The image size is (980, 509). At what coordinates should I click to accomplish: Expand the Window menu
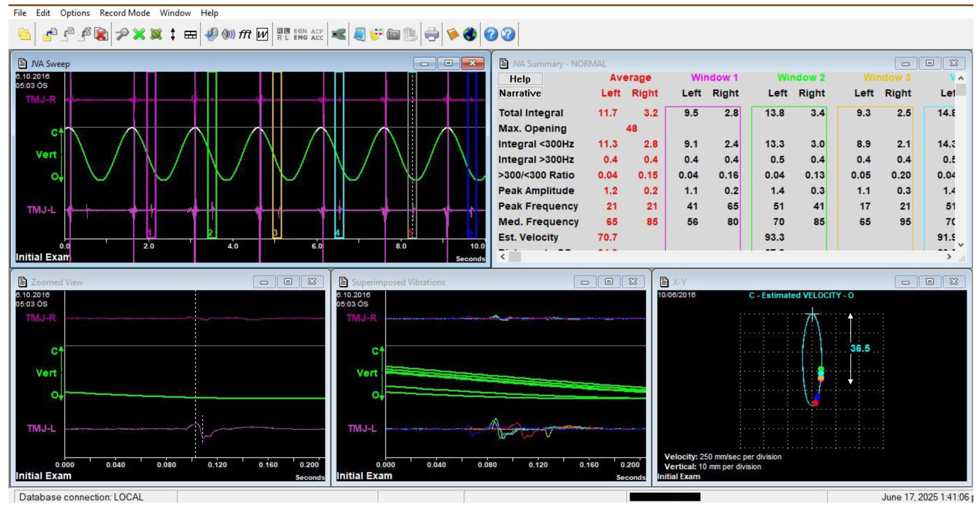(175, 13)
